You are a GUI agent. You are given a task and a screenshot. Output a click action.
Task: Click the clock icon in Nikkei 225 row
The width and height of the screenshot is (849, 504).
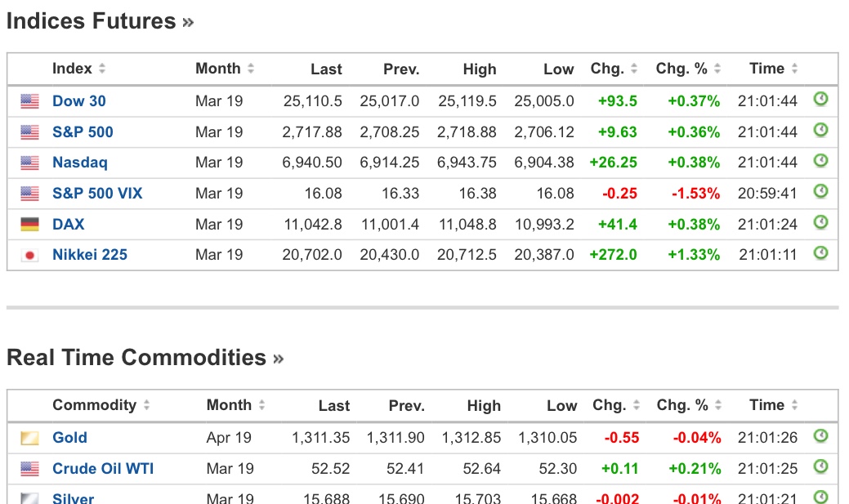click(821, 253)
